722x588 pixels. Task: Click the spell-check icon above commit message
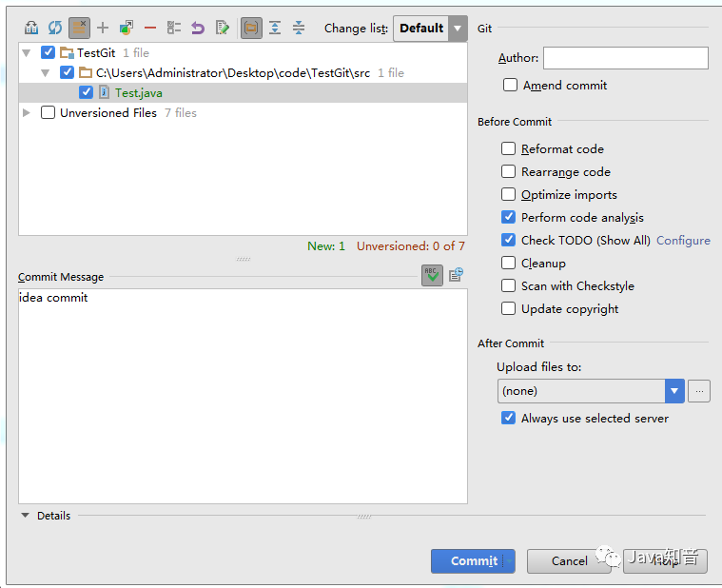pyautogui.click(x=432, y=275)
